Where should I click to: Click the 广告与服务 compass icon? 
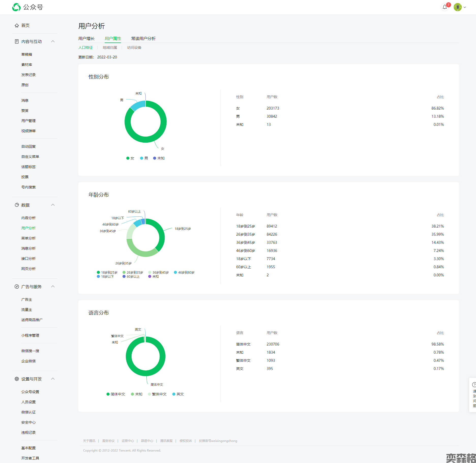coord(17,287)
